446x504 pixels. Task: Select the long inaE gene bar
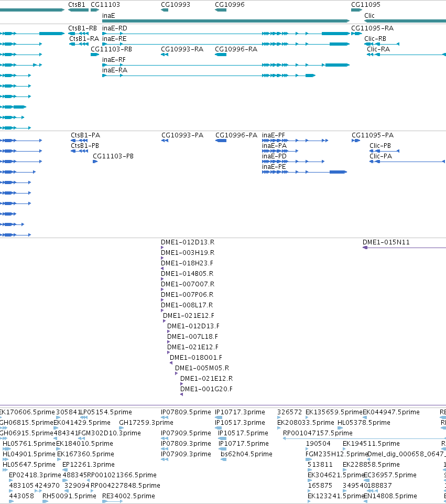click(226, 21)
